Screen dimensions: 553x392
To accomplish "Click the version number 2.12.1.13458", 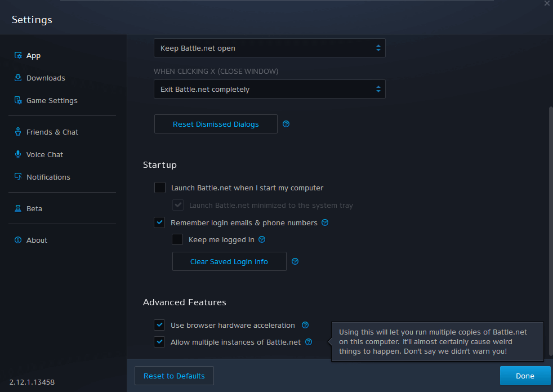I will (x=32, y=382).
